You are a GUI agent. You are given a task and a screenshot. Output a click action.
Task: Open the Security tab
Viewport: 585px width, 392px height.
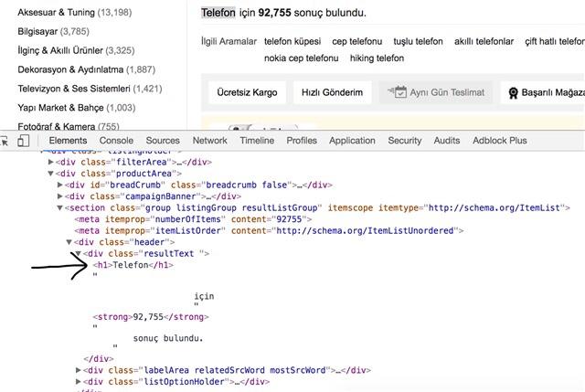coord(404,141)
